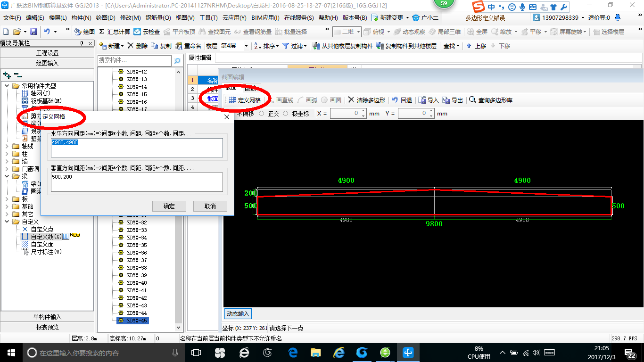Click the 工程设置 navigation button
644x362 pixels.
[47, 53]
